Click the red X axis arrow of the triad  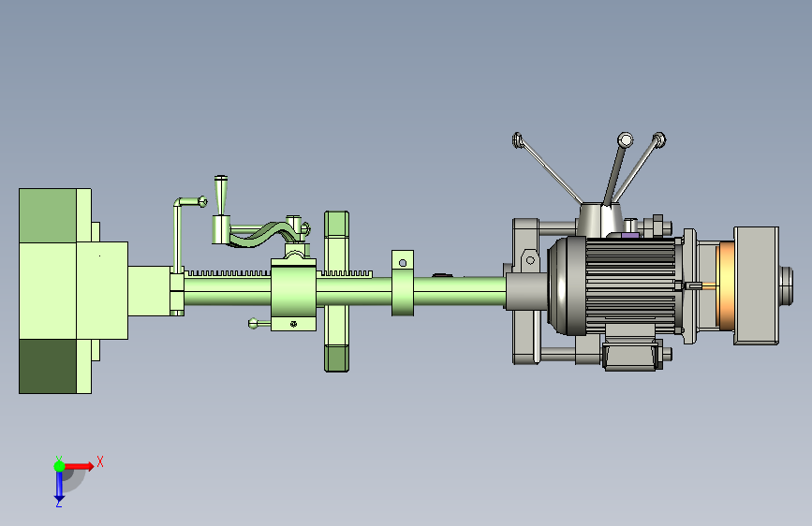pos(81,466)
